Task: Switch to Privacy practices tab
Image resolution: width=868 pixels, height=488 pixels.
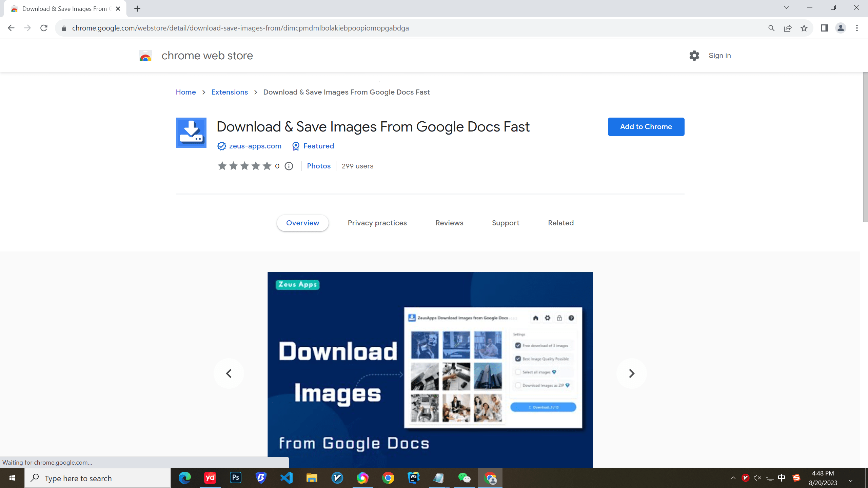Action: point(377,223)
